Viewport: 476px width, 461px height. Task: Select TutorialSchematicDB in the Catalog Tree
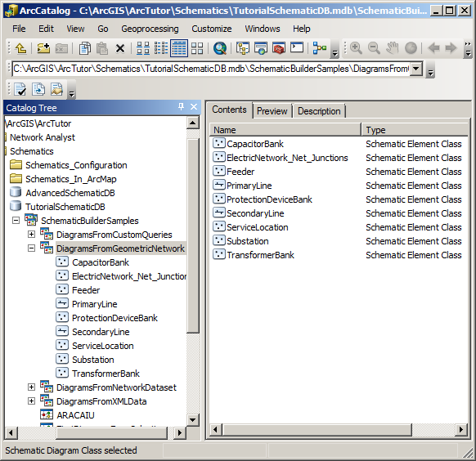(x=65, y=207)
